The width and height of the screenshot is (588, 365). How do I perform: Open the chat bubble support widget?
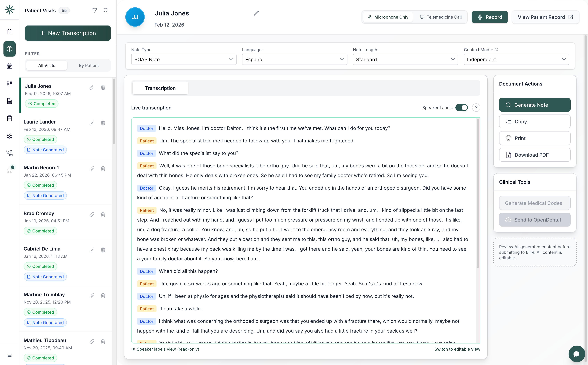tap(576, 354)
